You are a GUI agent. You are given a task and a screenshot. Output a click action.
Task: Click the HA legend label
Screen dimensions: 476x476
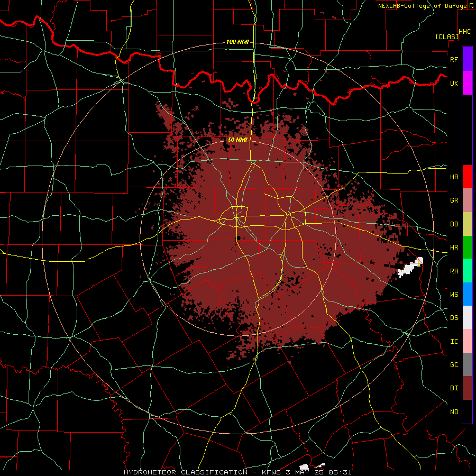[454, 177]
